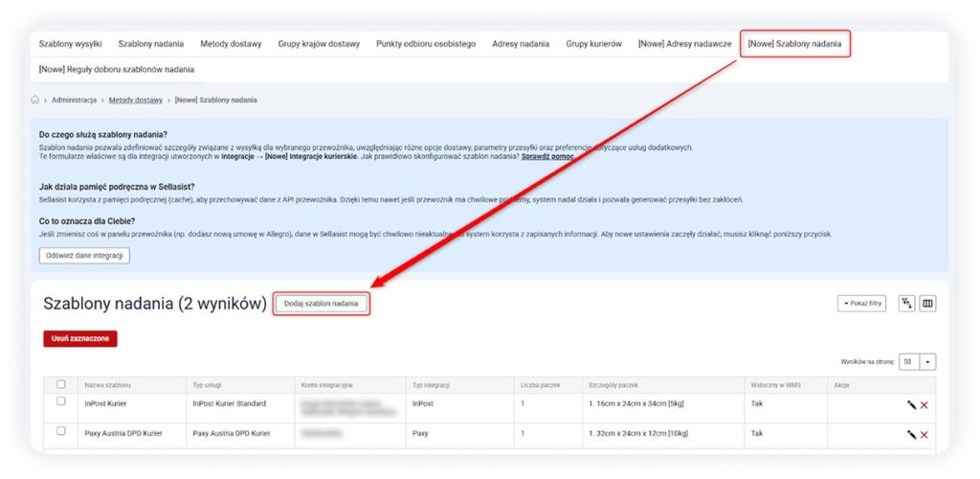Viewport: 980px width, 479px height.
Task: Click the home icon in the breadcrumb
Action: point(35,100)
